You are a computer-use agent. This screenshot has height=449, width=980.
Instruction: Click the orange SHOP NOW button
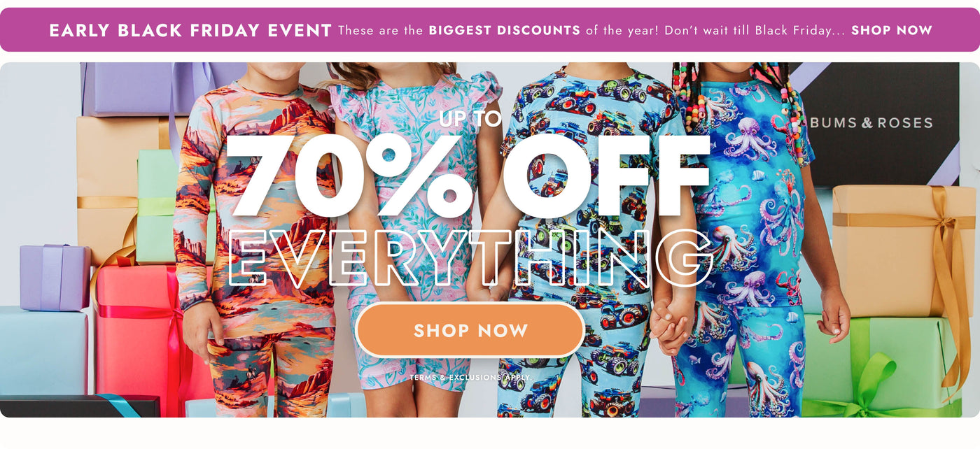(x=470, y=330)
